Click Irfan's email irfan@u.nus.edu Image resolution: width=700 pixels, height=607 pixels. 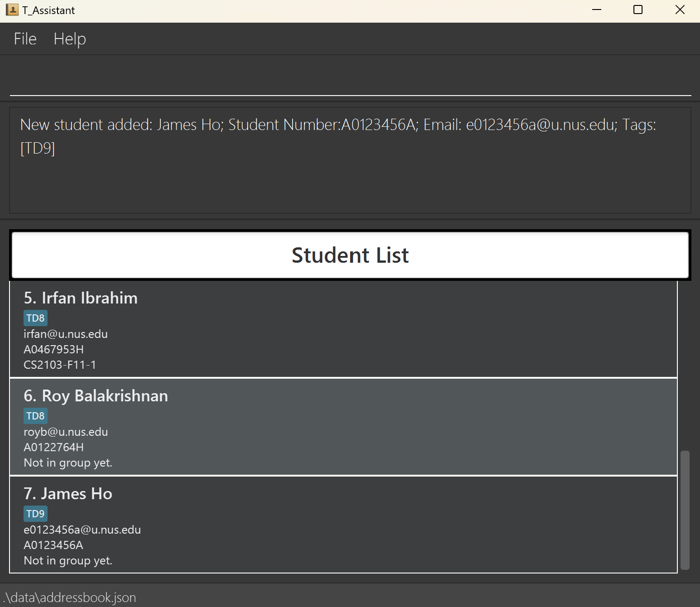click(66, 334)
